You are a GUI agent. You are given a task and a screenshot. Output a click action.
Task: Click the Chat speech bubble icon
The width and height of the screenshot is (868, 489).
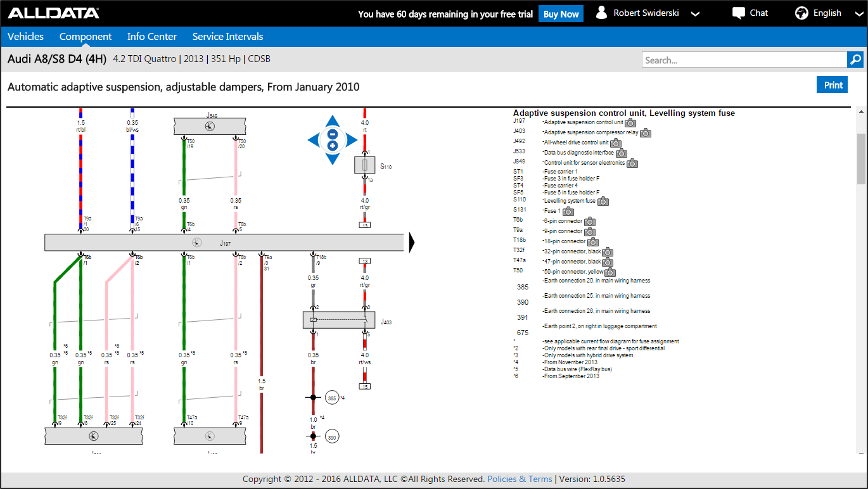pyautogui.click(x=738, y=13)
